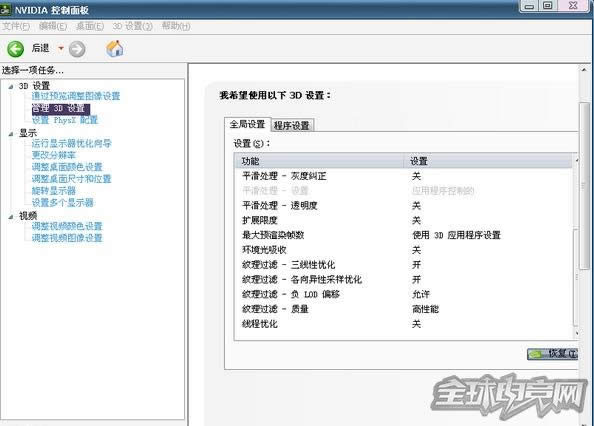
Task: Collapse the 视频 tree node
Action: (11, 217)
